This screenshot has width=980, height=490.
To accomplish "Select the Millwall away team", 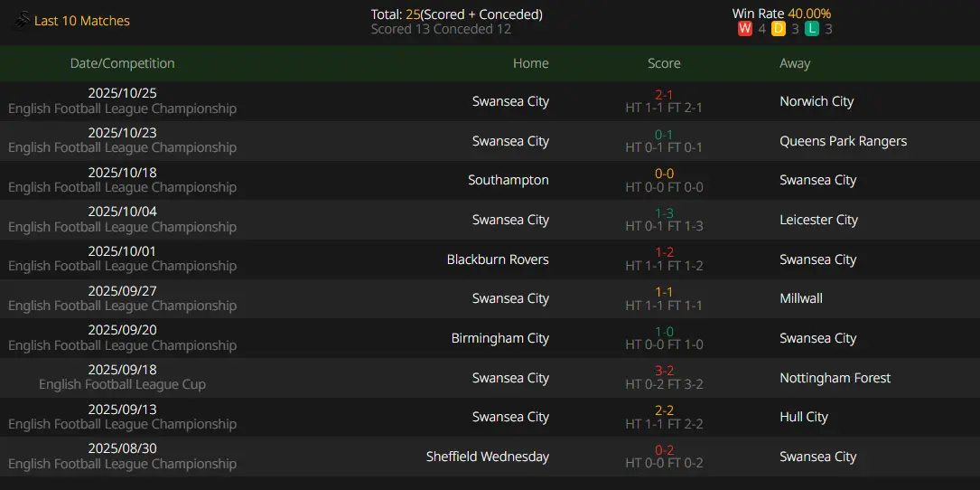I will (801, 298).
